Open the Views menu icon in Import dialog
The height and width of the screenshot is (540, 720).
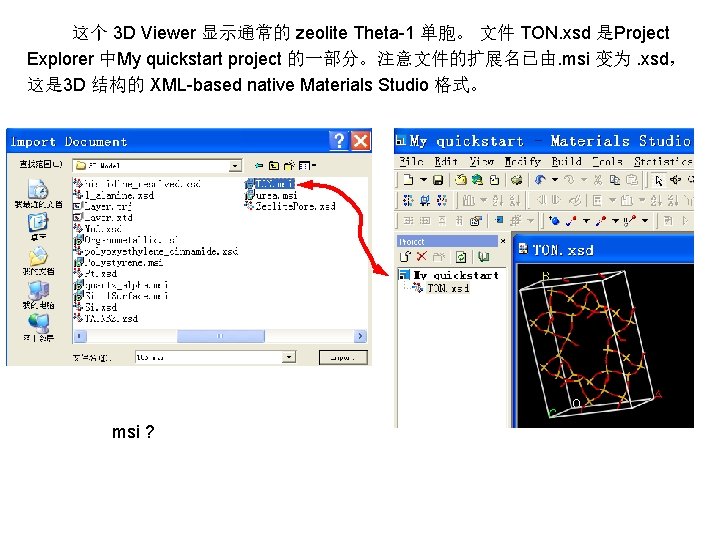[x=307, y=165]
